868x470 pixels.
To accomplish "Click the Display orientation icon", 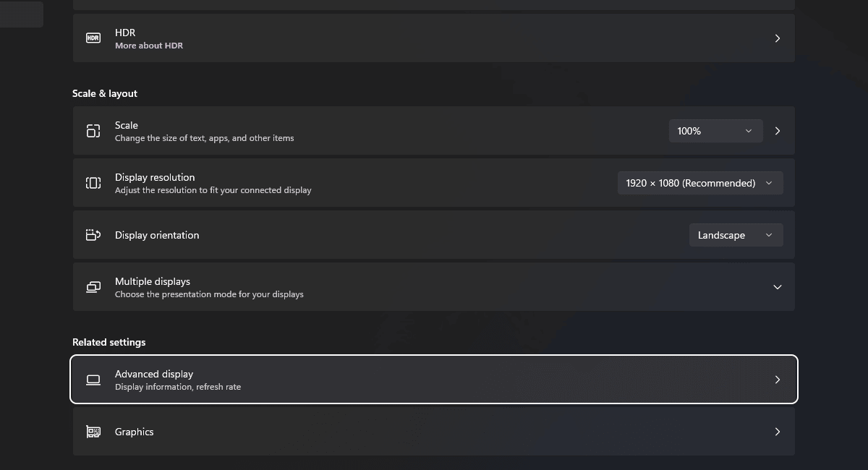I will (x=93, y=235).
